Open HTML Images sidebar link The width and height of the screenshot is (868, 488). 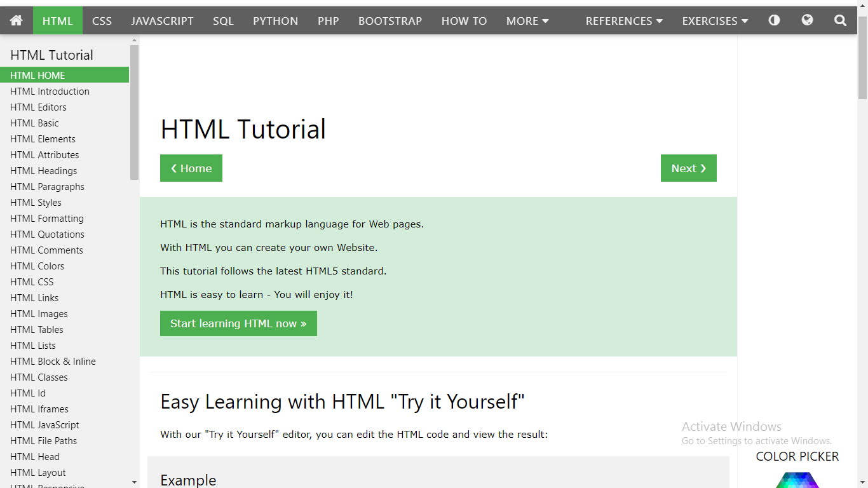(x=64, y=313)
